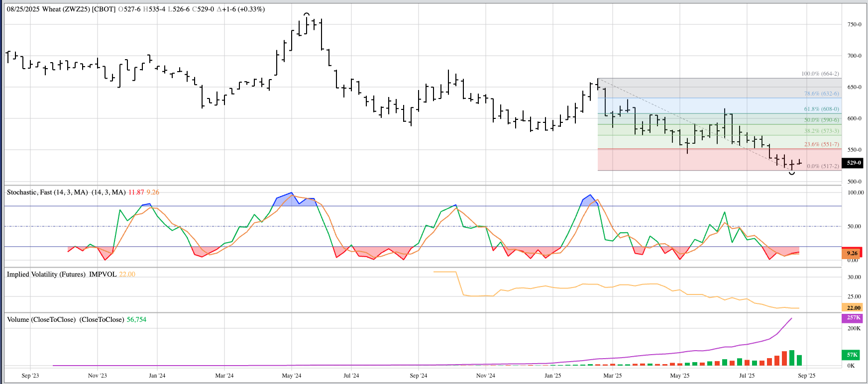
Task: Click the Sep '25 date axis label
Action: tap(806, 376)
